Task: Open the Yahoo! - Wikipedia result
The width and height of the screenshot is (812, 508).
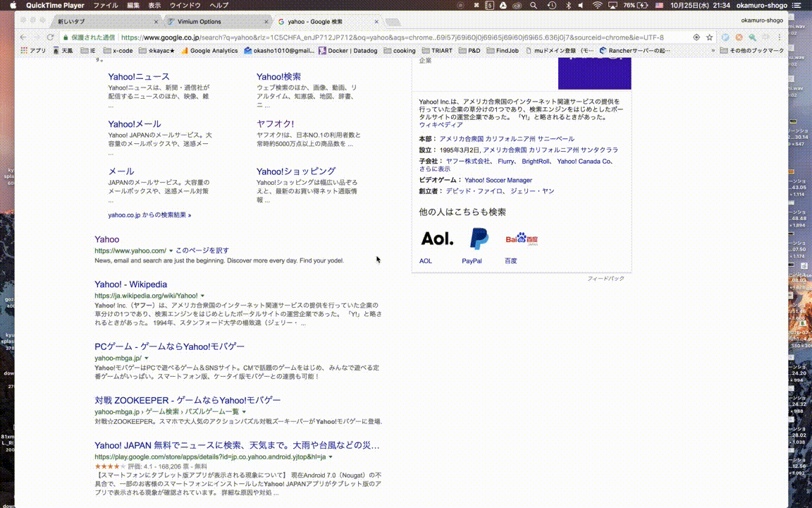Action: tap(130, 284)
